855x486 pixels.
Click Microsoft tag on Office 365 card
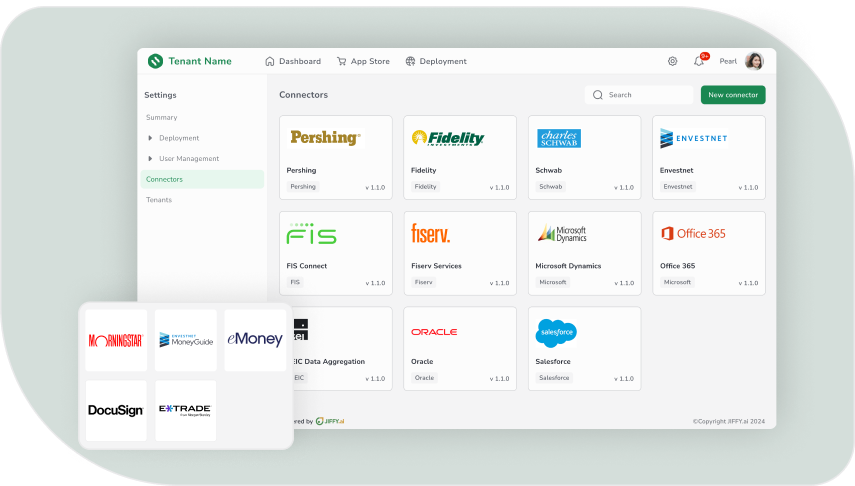[x=677, y=282]
